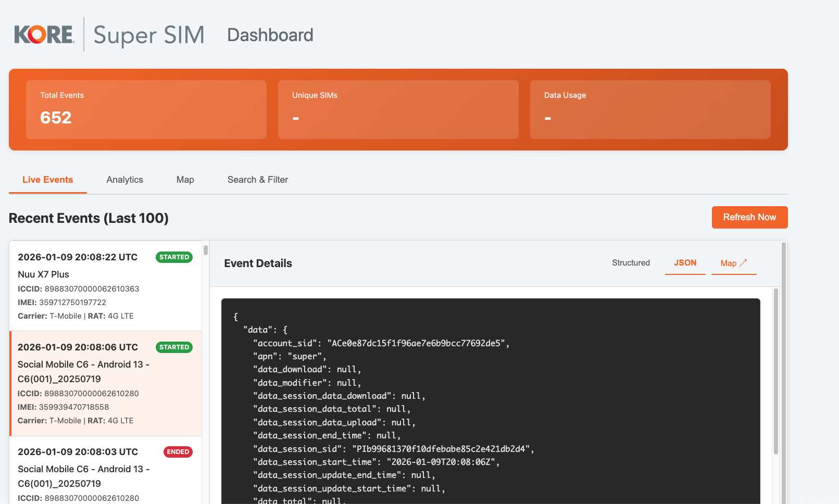Click the "data_session_sid" JSON line
The image size is (839, 504).
(394, 449)
